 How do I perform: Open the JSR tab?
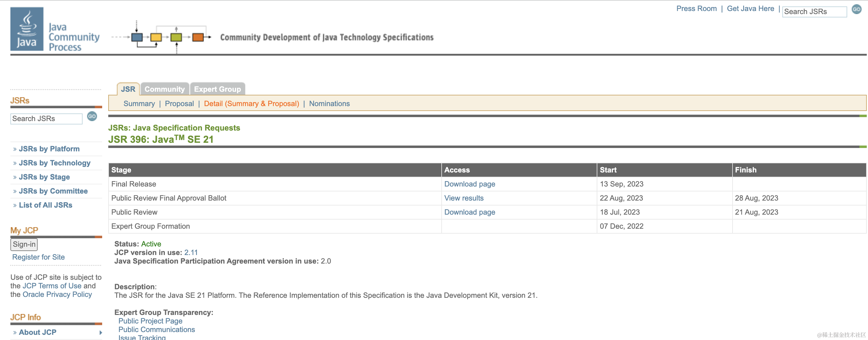pos(128,89)
